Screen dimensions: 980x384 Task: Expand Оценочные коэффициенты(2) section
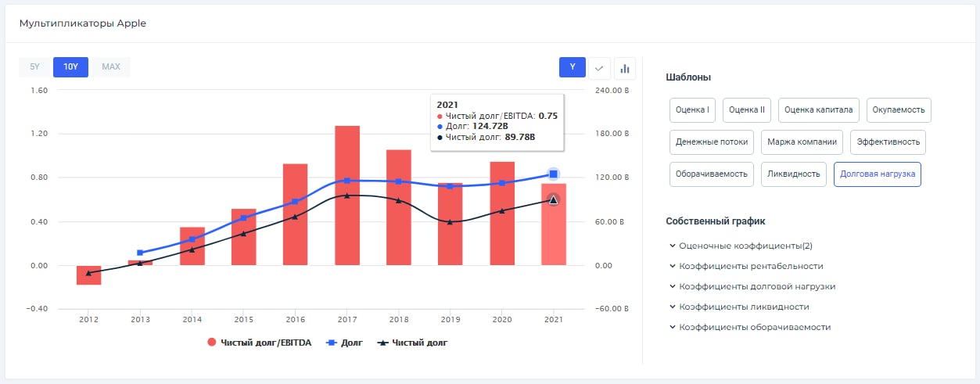coord(739,246)
